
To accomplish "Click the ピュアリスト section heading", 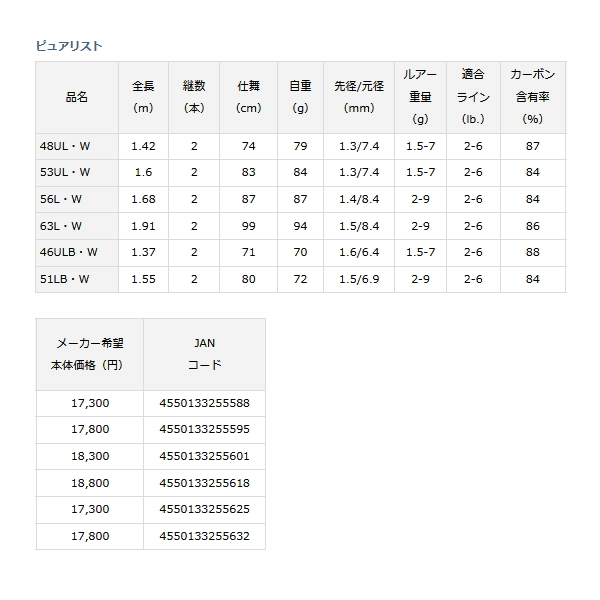I will (x=69, y=45).
